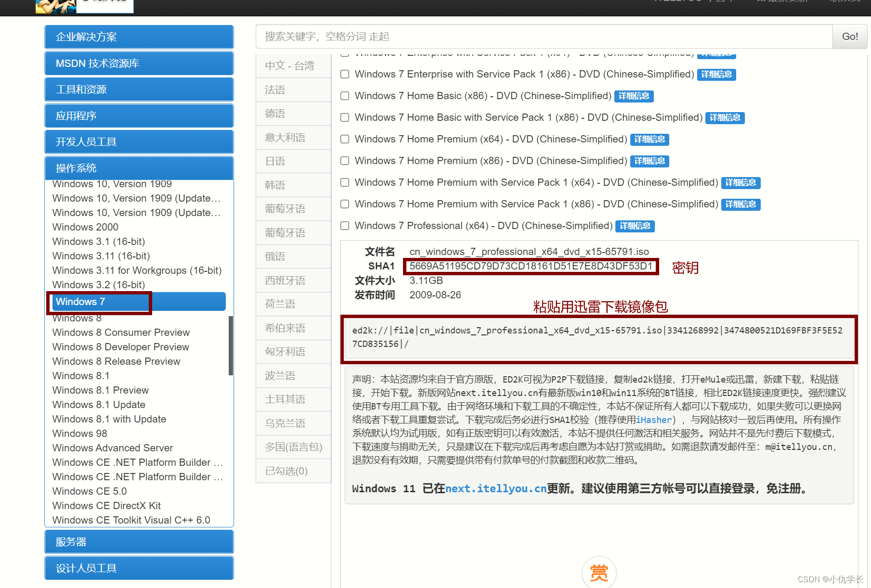Expand the 服务器 panel

(139, 542)
